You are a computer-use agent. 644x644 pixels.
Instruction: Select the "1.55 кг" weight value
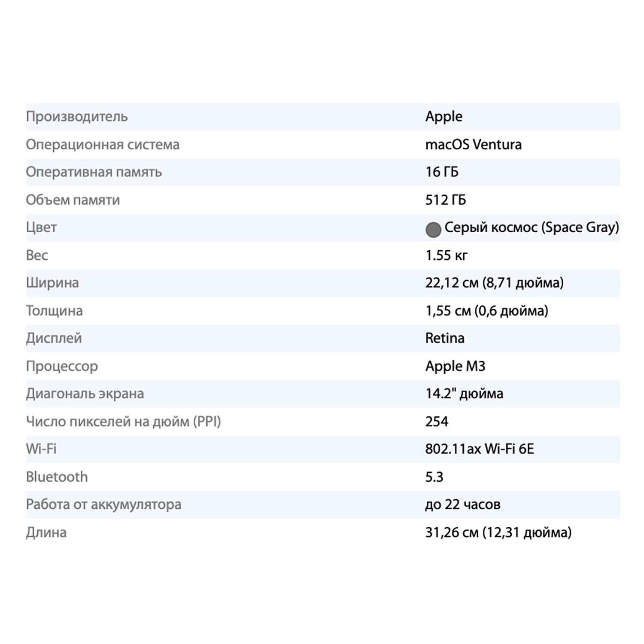click(446, 255)
